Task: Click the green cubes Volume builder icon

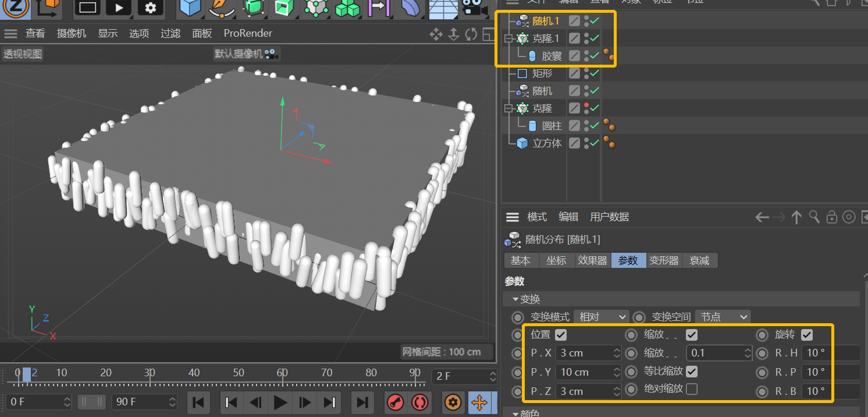Action: click(x=348, y=8)
